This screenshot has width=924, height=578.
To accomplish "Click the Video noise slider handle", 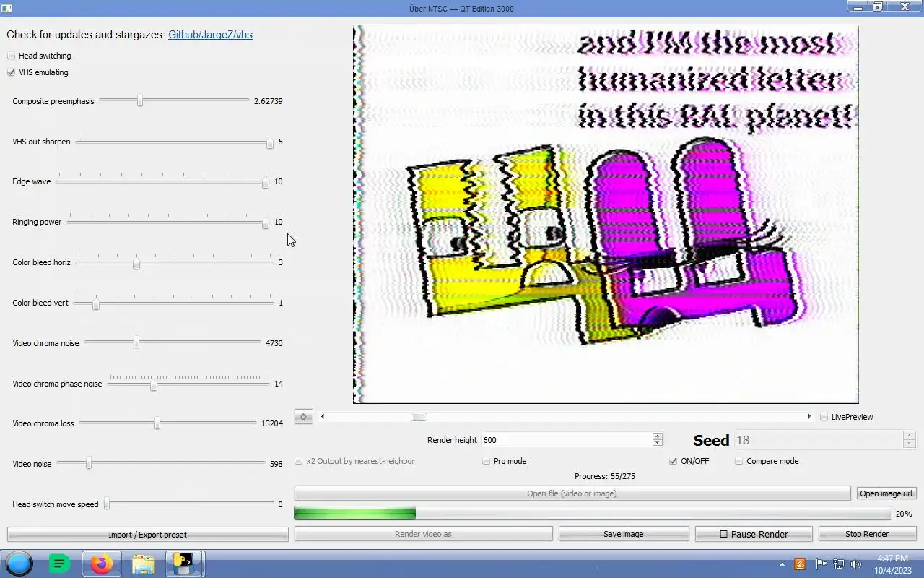I will 89,464.
